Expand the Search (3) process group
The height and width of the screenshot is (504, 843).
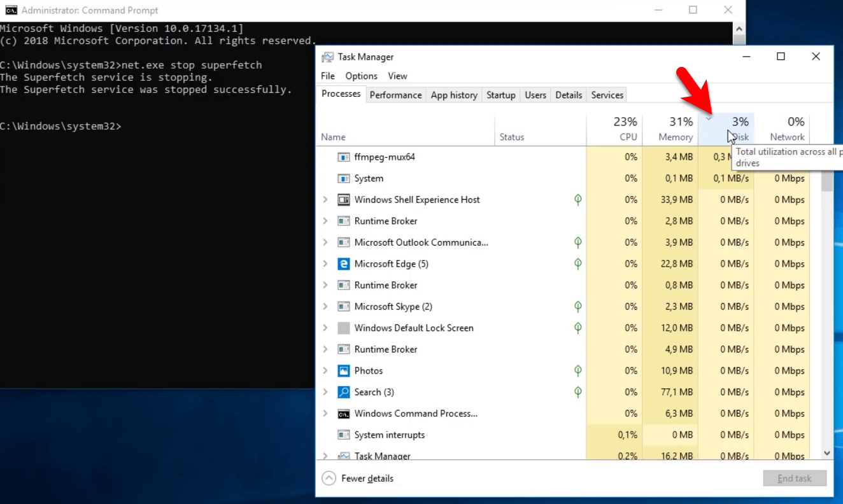[325, 392]
